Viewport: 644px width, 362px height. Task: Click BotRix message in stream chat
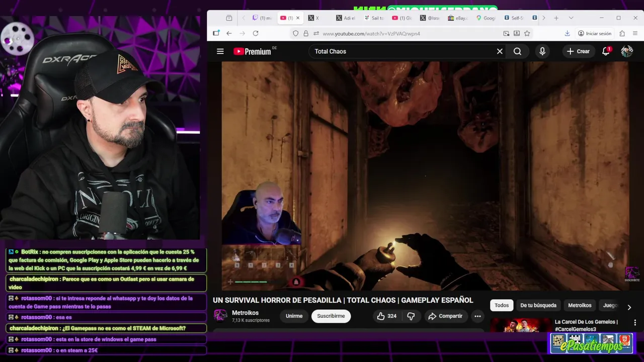point(106,260)
